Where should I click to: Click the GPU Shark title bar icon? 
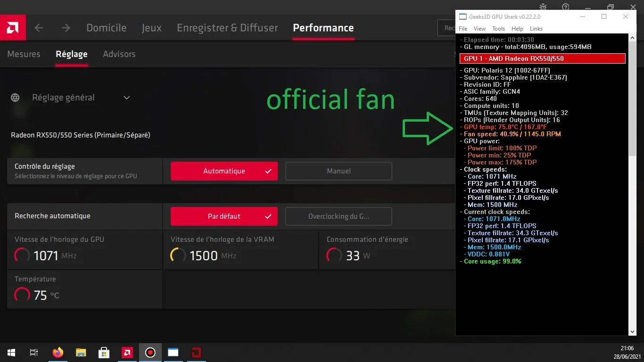(x=463, y=16)
